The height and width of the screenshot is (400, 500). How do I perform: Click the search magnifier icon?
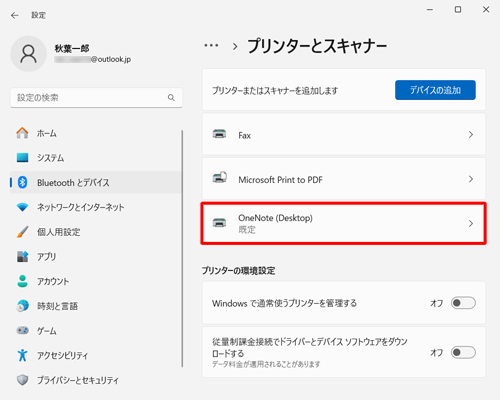point(171,97)
